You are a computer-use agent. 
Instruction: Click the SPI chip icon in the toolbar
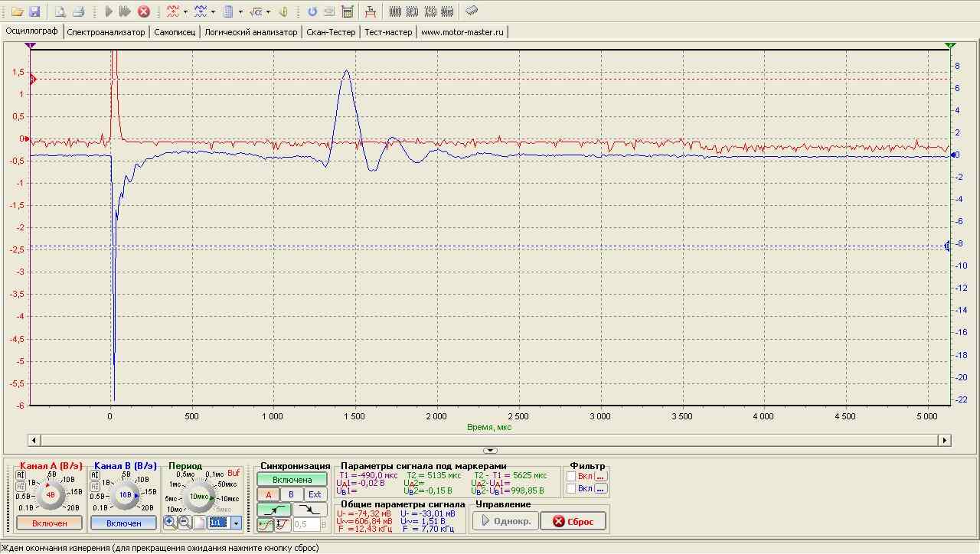(413, 11)
